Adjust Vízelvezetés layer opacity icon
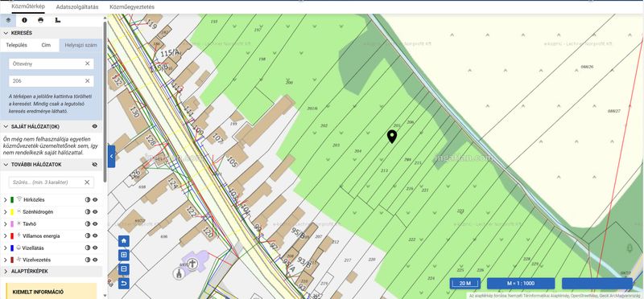The height and width of the screenshot is (299, 644). (87, 260)
